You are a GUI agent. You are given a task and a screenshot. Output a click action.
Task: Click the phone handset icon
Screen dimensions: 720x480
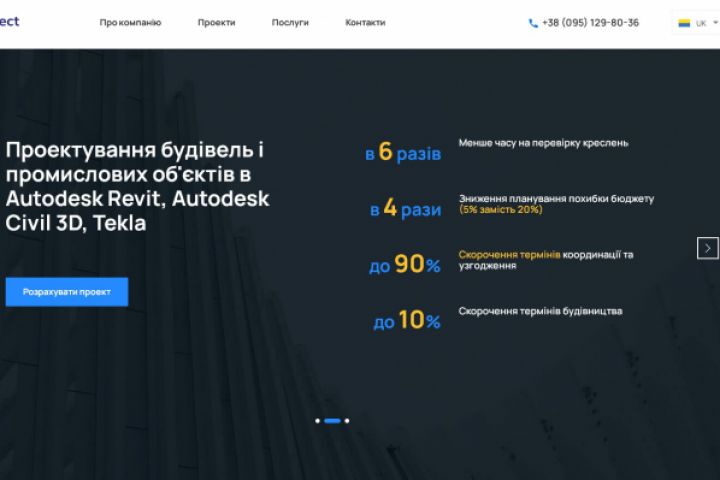coord(533,23)
